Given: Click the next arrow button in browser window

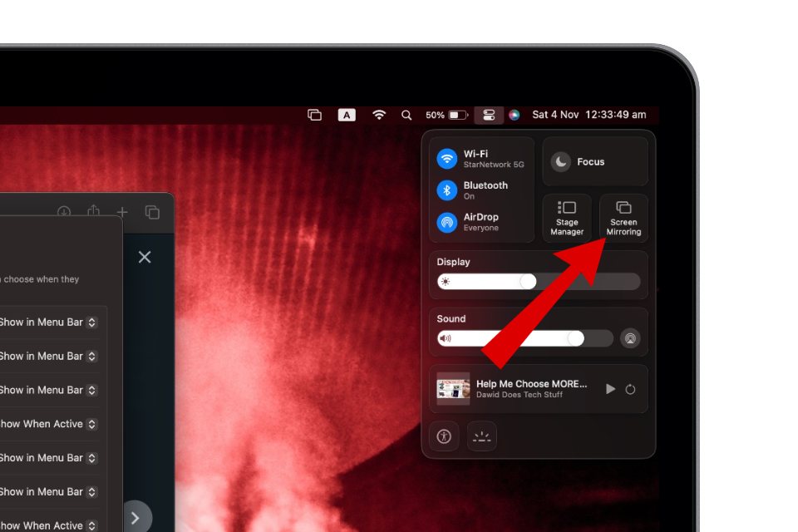Looking at the screenshot, I should [x=135, y=518].
